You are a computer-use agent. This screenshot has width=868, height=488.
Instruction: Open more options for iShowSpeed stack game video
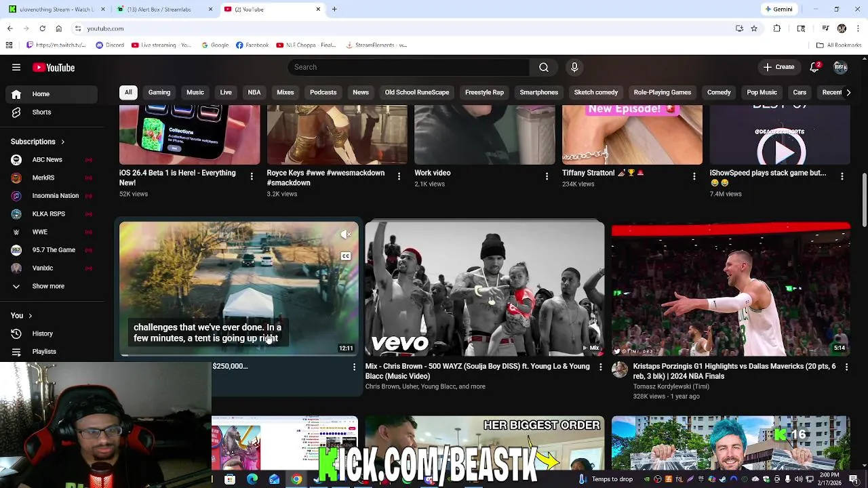point(842,176)
